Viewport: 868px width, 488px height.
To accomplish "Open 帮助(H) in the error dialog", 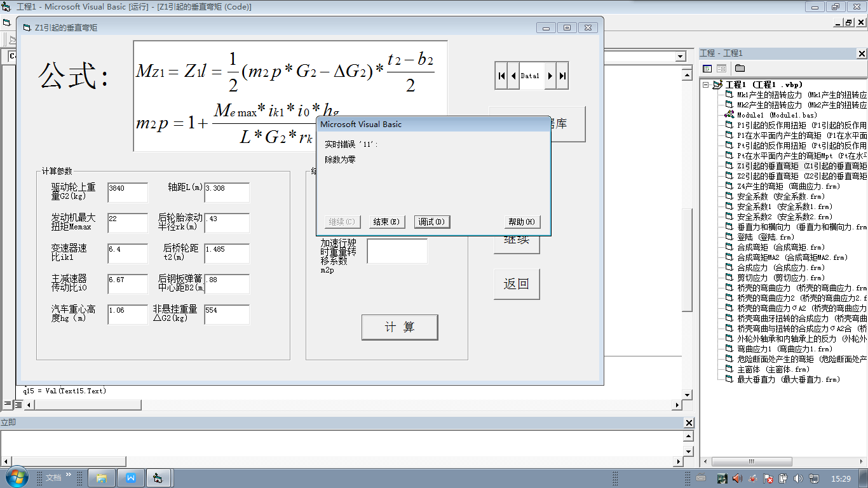I will [522, 222].
